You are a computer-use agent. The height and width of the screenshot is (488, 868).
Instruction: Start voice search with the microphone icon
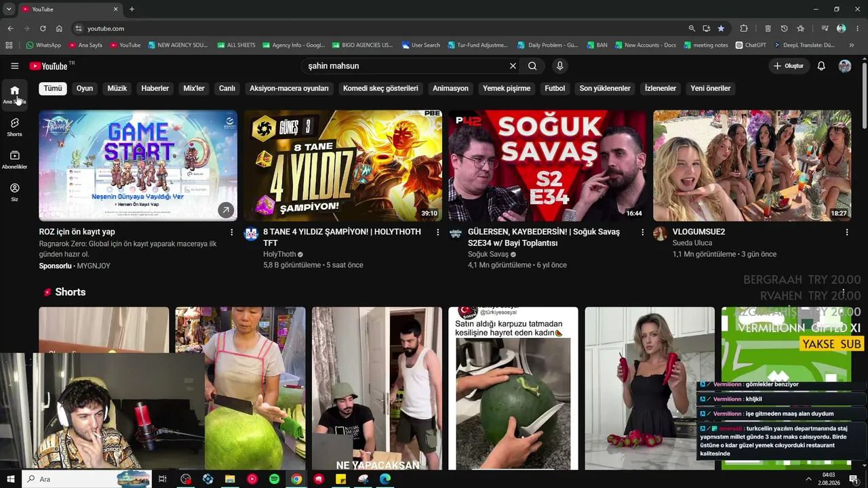tap(559, 66)
